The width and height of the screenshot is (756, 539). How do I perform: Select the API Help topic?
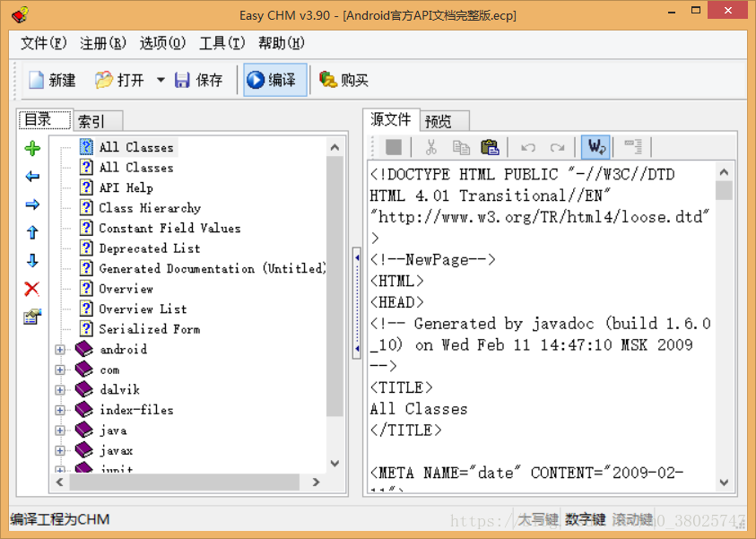click(x=126, y=187)
